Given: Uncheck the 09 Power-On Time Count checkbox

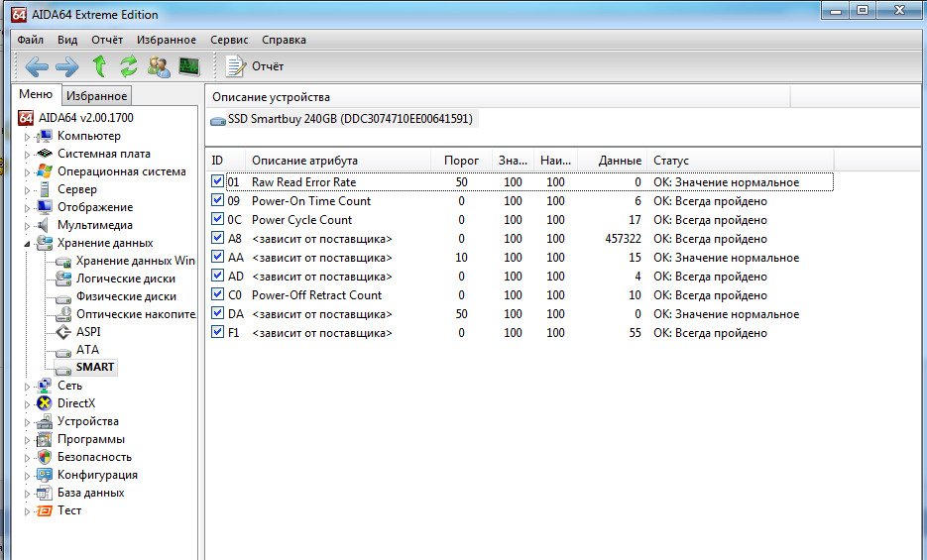Looking at the screenshot, I should (x=217, y=200).
